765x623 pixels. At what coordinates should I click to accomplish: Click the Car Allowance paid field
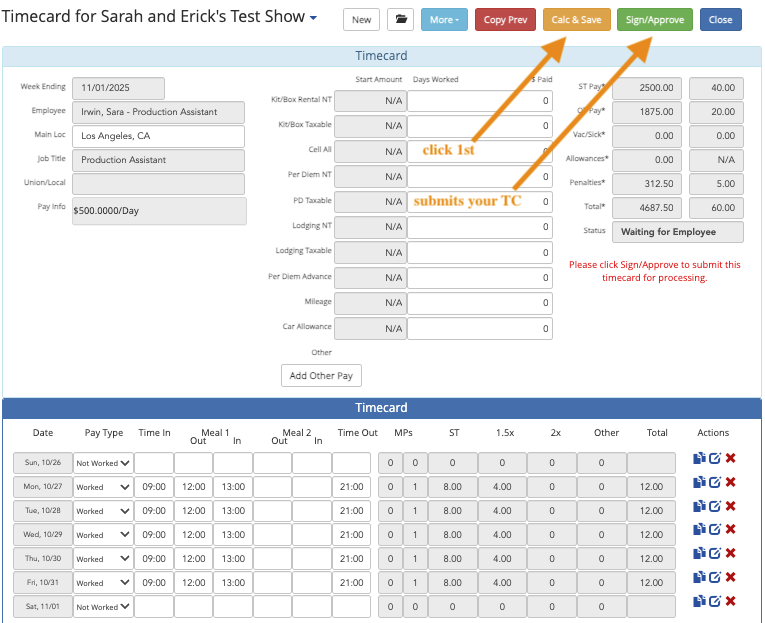tap(480, 328)
